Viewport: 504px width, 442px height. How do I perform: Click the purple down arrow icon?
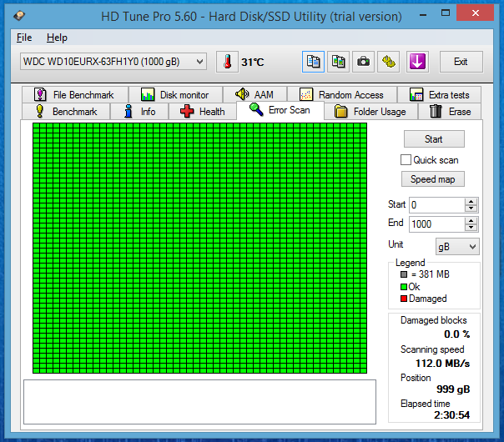[417, 62]
